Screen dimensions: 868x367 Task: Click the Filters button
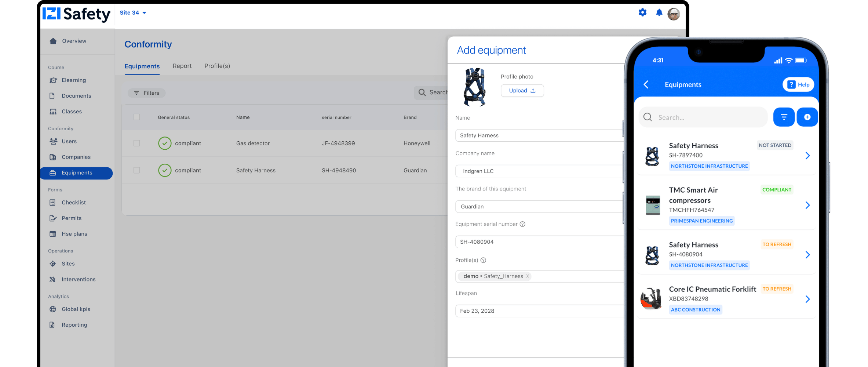(x=147, y=93)
